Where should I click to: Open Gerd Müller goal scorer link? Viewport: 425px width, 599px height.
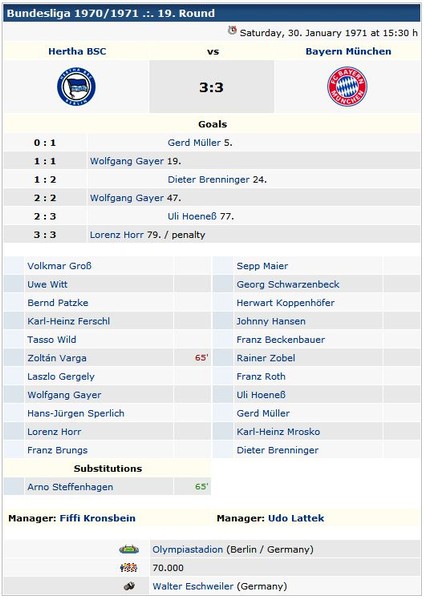194,142
